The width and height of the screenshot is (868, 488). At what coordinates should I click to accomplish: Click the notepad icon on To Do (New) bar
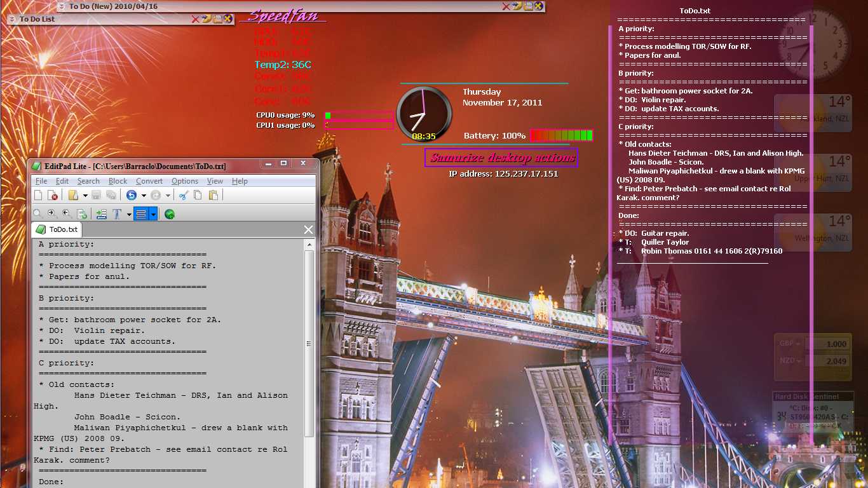tap(528, 6)
